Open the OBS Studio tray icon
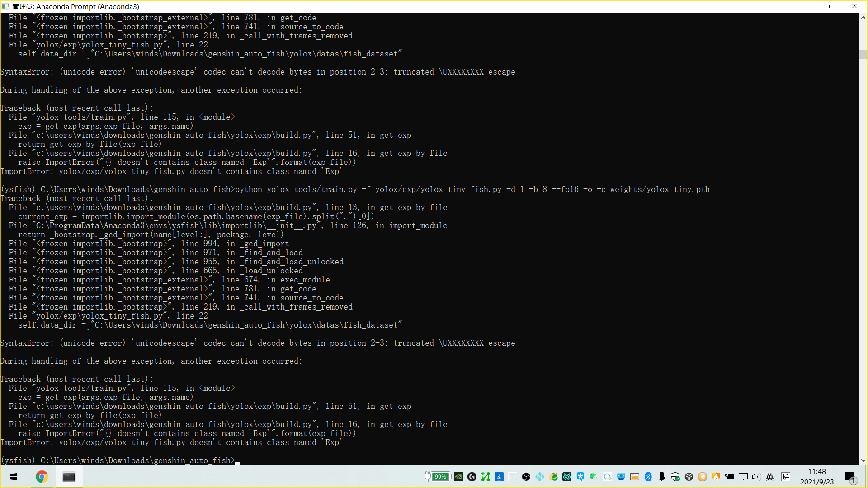The height and width of the screenshot is (488, 868). (526, 477)
